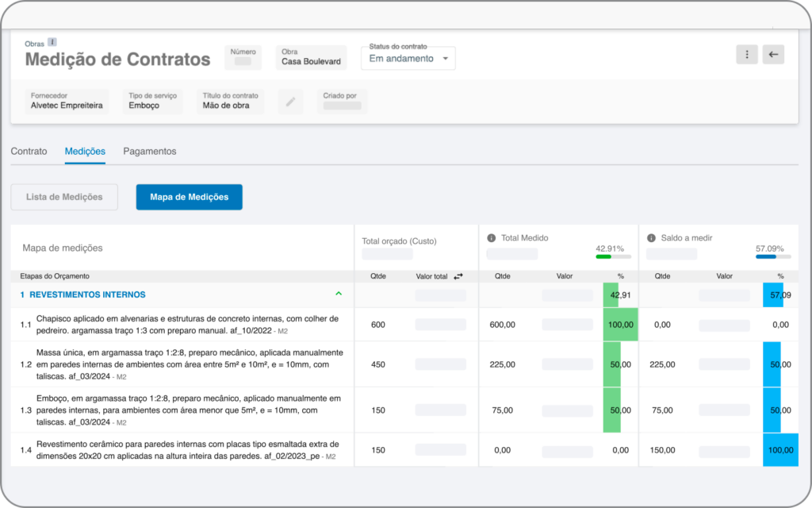Open the Medições tab
The height and width of the screenshot is (508, 812).
click(85, 151)
